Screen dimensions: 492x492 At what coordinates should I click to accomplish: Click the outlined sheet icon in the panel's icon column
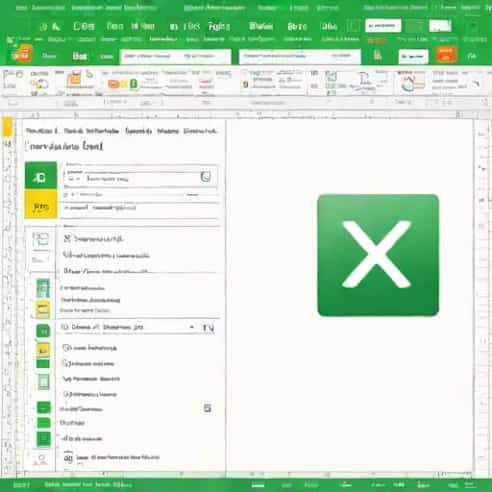pyautogui.click(x=43, y=381)
